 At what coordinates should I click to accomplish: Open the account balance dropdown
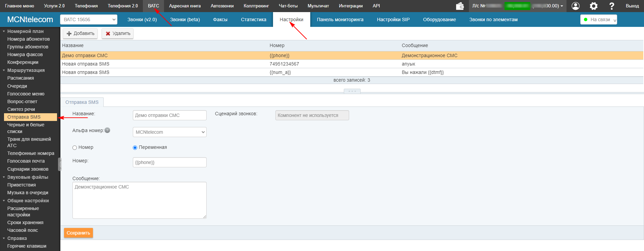(518, 6)
